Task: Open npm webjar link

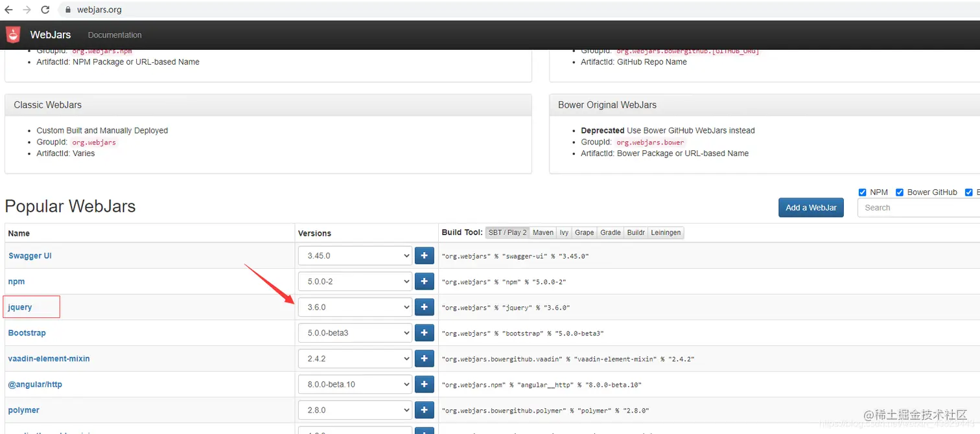Action: [x=16, y=282]
